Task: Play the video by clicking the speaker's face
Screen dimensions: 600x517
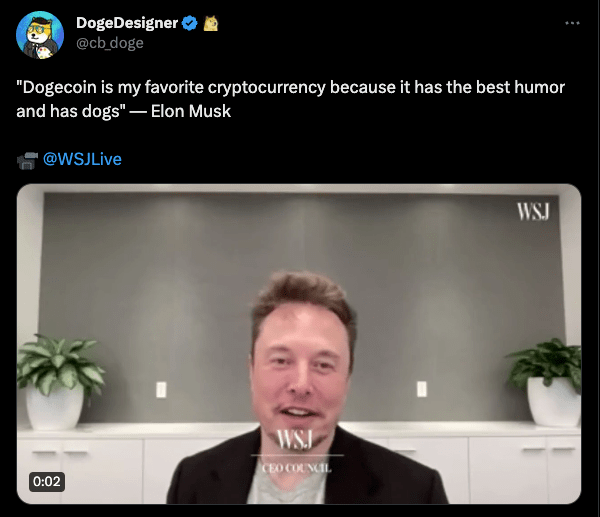Action: click(302, 367)
